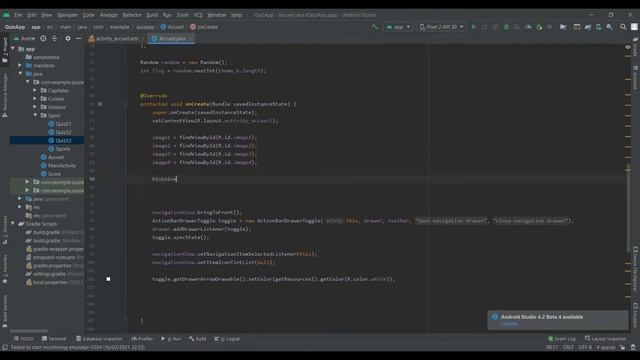This screenshot has width=640, height=360.
Task: Open the Logcat tool window
Action: tap(227, 339)
